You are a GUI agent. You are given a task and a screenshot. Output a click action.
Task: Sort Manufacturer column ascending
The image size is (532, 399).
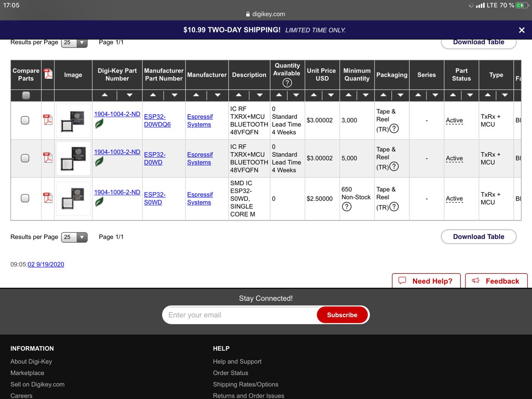[x=196, y=95]
